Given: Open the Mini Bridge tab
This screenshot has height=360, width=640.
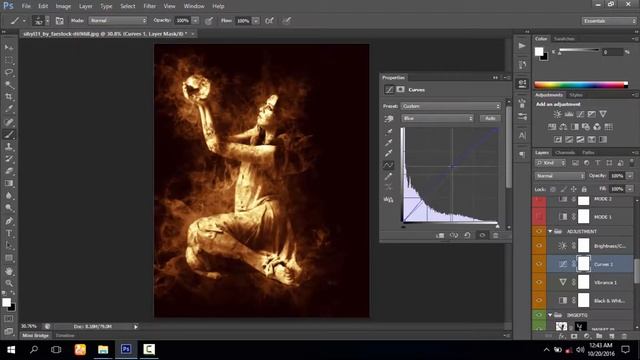Looking at the screenshot, I should click(35, 336).
